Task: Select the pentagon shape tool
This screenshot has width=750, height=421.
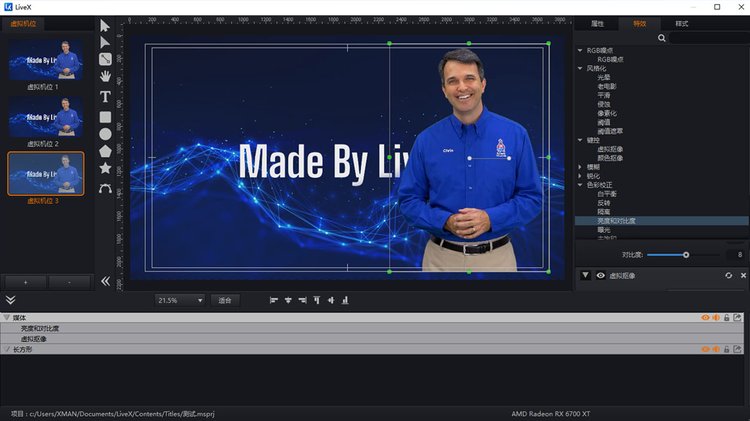Action: (105, 151)
